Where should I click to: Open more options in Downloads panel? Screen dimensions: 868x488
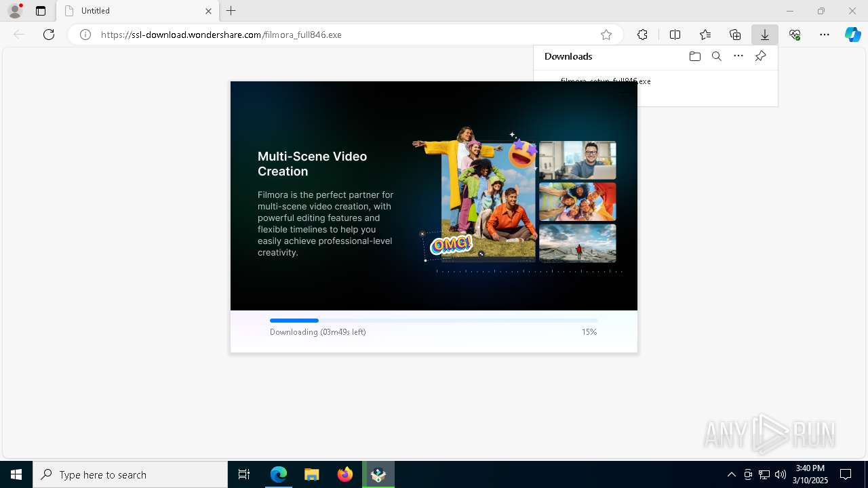[x=738, y=56]
